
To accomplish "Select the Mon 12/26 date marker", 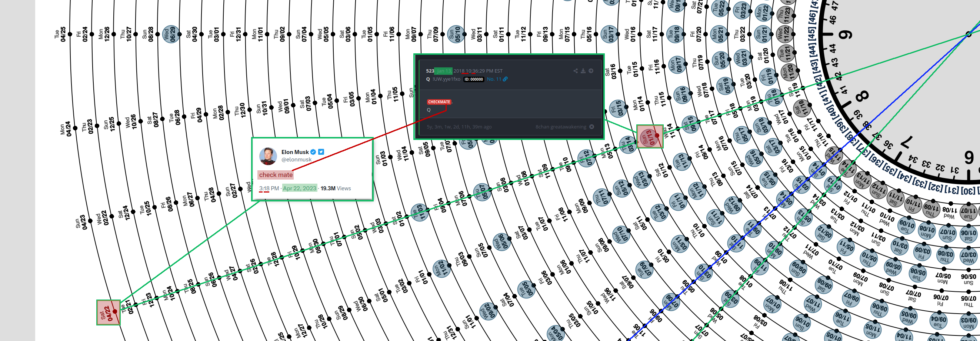I will click(x=104, y=34).
